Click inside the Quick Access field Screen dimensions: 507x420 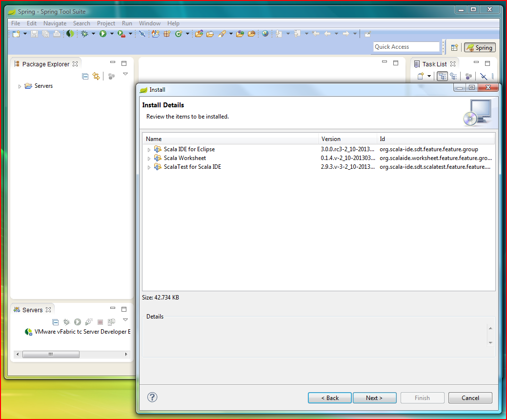point(406,46)
